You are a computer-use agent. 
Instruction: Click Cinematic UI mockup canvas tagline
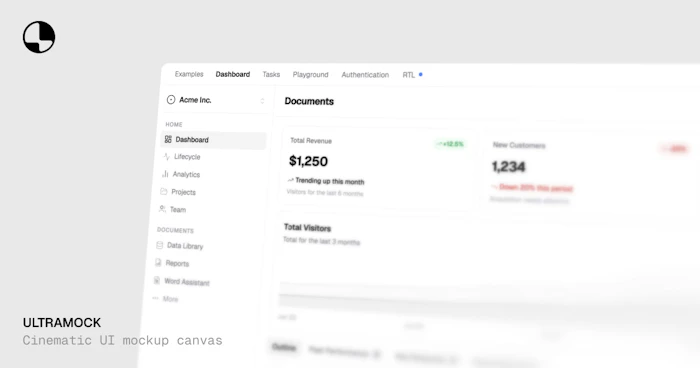tap(122, 340)
